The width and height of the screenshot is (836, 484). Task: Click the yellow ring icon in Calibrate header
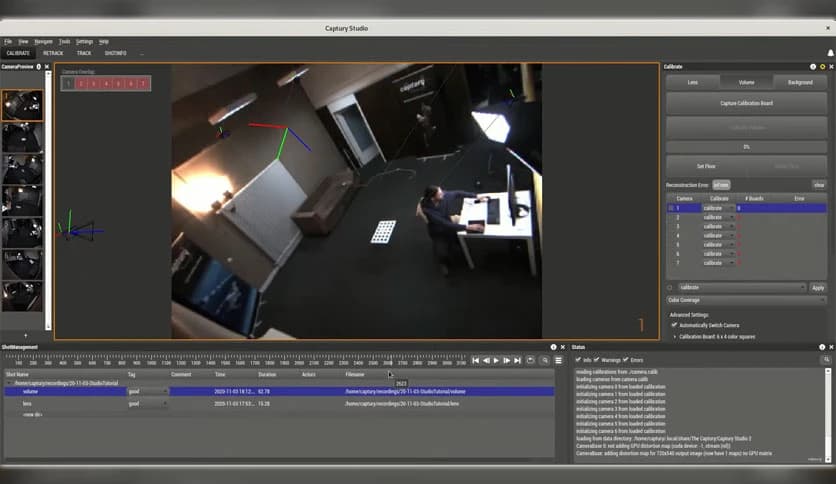(822, 67)
